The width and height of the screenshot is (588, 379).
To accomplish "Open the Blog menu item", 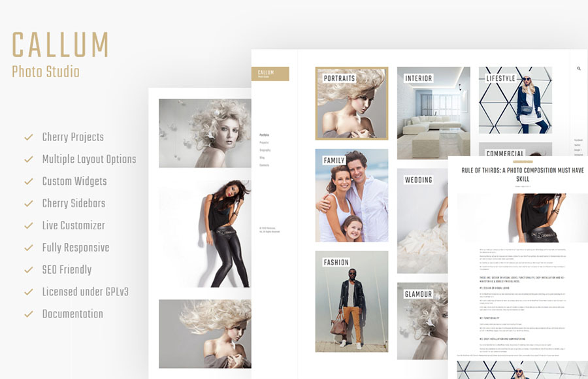I will point(262,157).
